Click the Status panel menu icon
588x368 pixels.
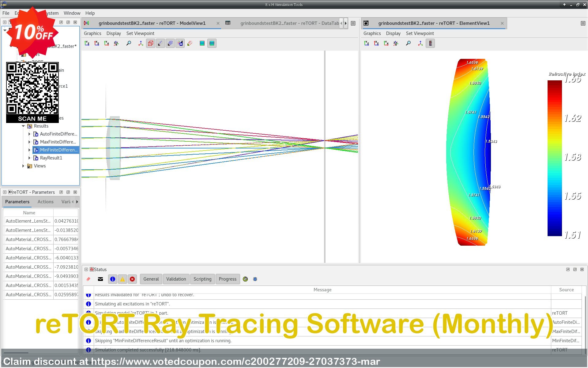pyautogui.click(x=86, y=270)
